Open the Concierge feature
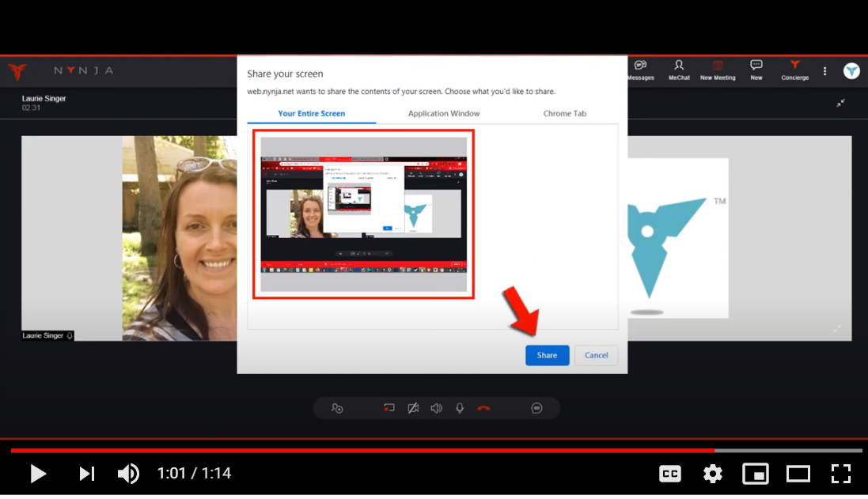Image resolution: width=868 pixels, height=499 pixels. tap(794, 71)
